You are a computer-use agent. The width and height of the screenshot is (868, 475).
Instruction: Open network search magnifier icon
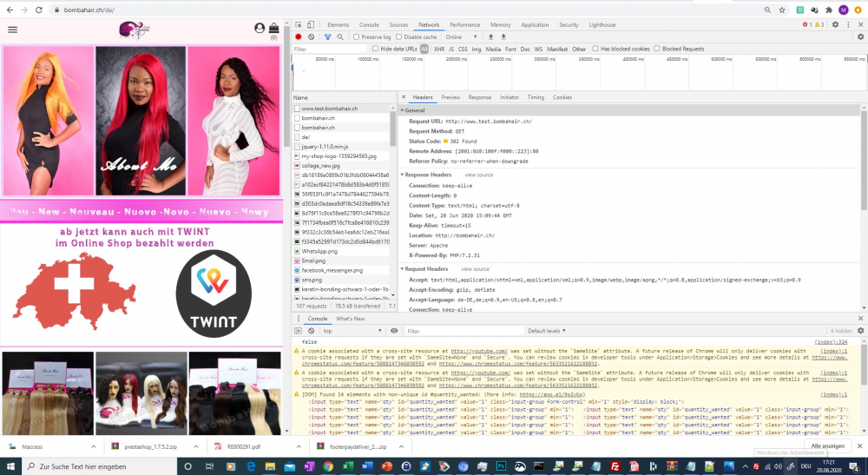340,37
